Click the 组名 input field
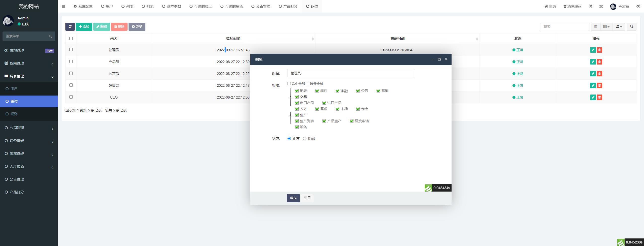The image size is (644, 246). coord(351,73)
